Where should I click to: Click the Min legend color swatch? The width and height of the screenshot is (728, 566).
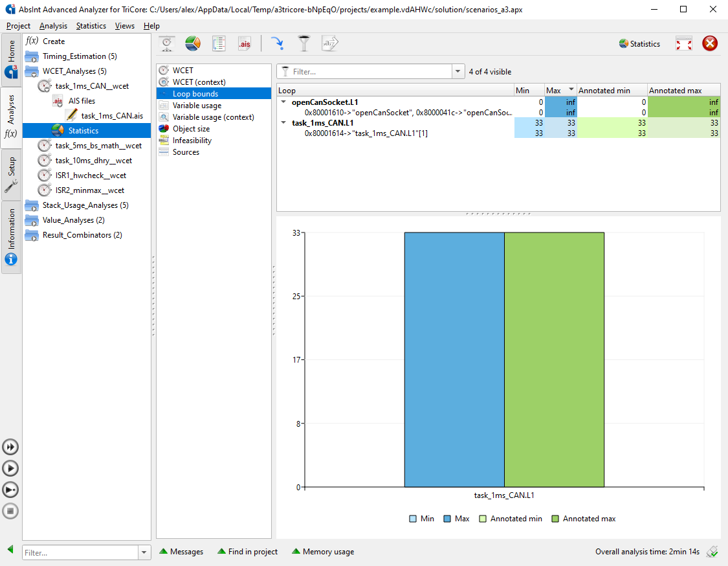coord(413,519)
